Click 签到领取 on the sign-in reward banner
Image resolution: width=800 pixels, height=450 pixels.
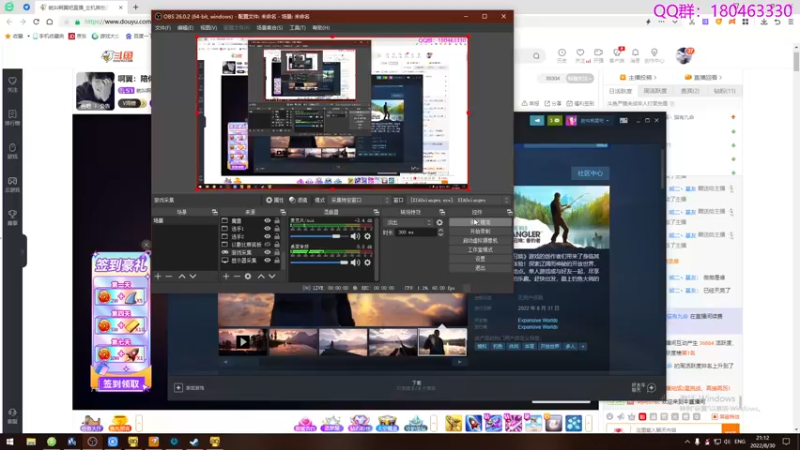121,384
